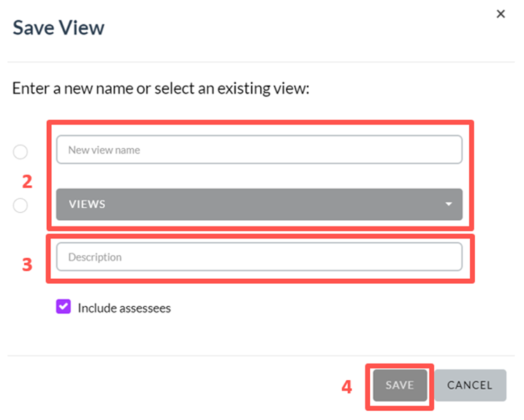Click the Save View dialog title
The image size is (524, 420).
click(59, 27)
